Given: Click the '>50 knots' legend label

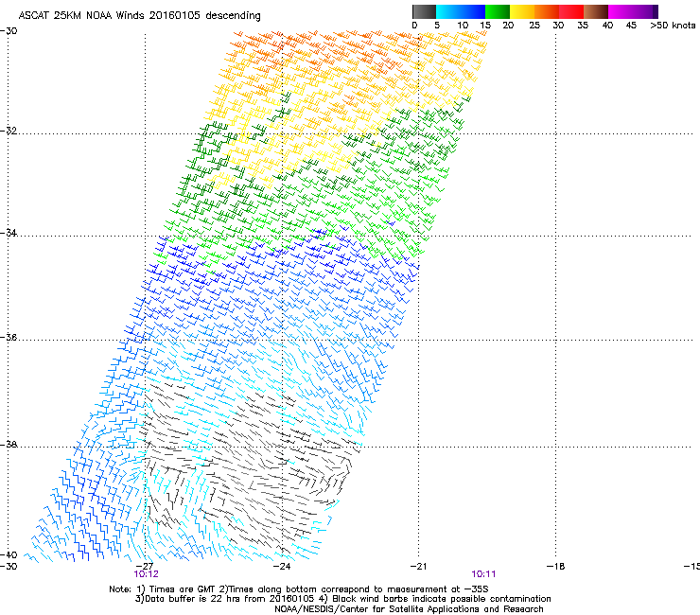Looking at the screenshot, I should [x=673, y=26].
